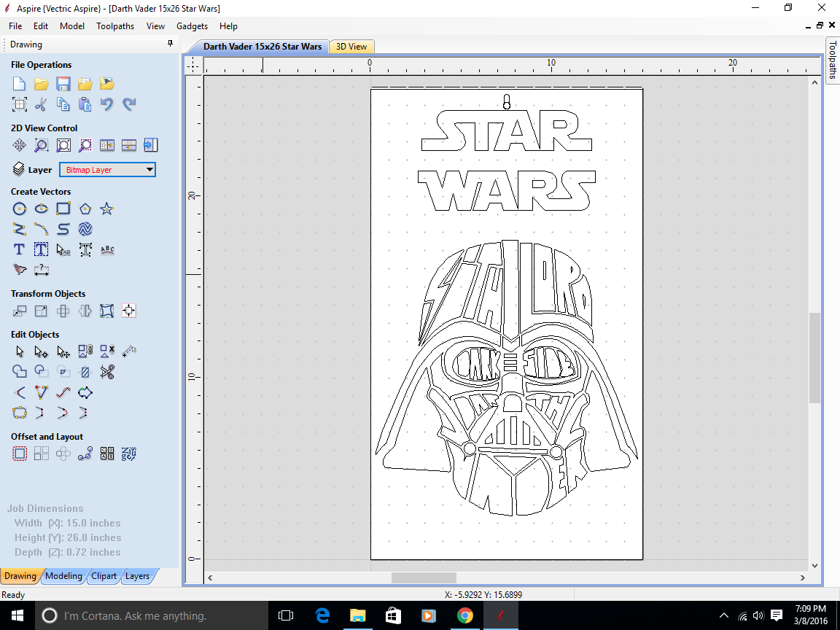
Task: Open the Toolpaths menu
Action: click(115, 26)
